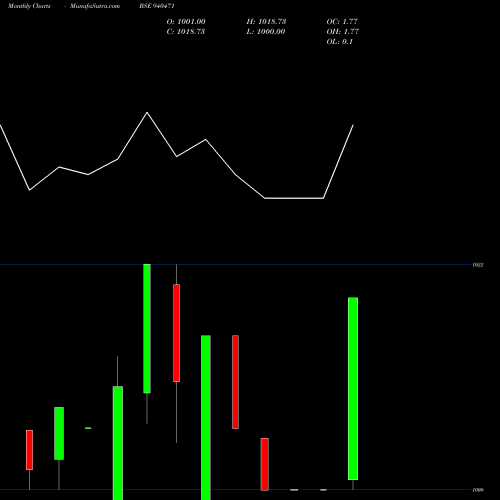Click the Monthly Charts title text
This screenshot has width=500, height=500.
pyautogui.click(x=29, y=6)
